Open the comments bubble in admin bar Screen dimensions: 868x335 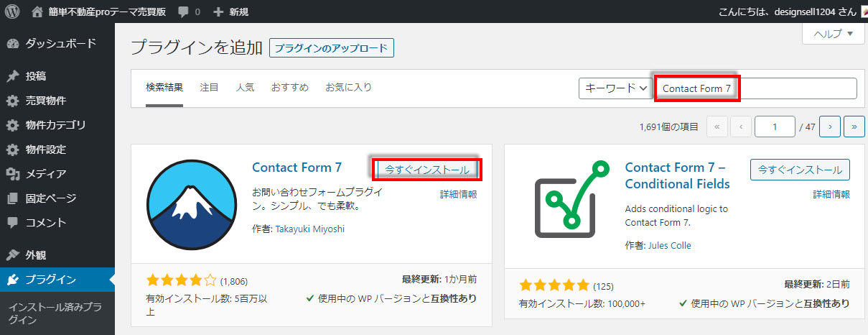(x=184, y=12)
